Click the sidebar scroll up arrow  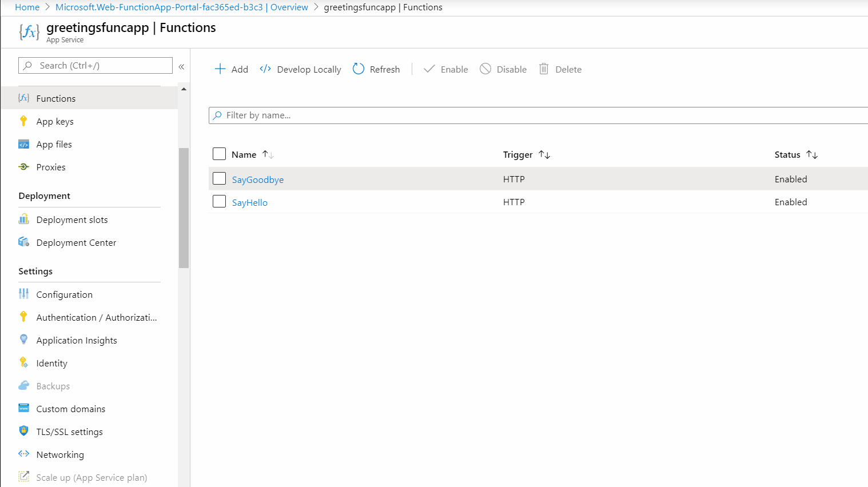click(184, 89)
